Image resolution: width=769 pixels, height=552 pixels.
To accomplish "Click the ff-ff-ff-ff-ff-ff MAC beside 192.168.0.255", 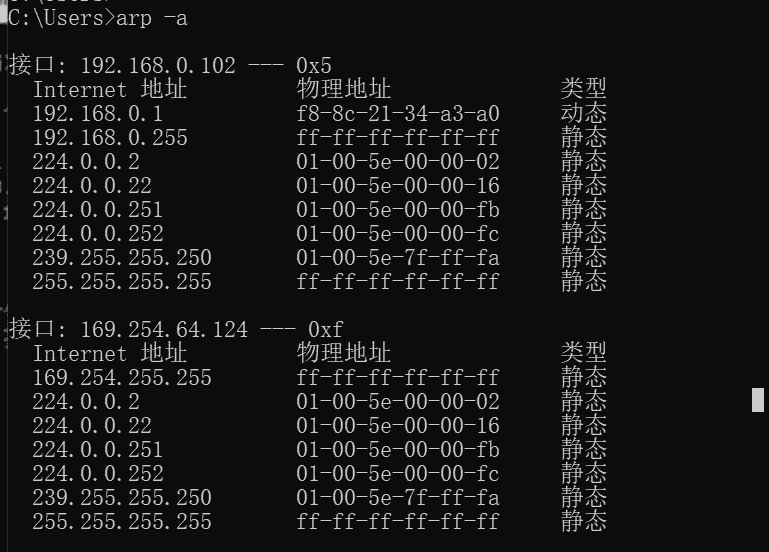I will [x=397, y=137].
